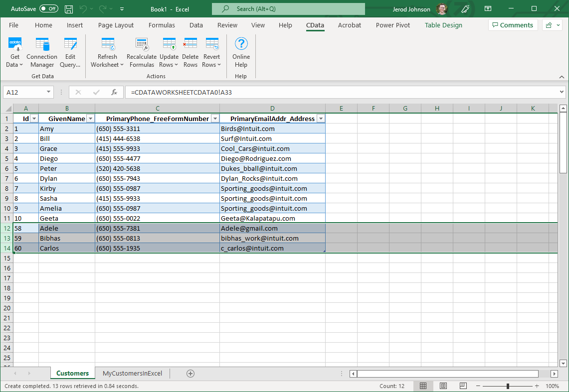This screenshot has width=569, height=392.
Task: Switch to the MyCustomersInExcel sheet tab
Action: pyautogui.click(x=132, y=373)
